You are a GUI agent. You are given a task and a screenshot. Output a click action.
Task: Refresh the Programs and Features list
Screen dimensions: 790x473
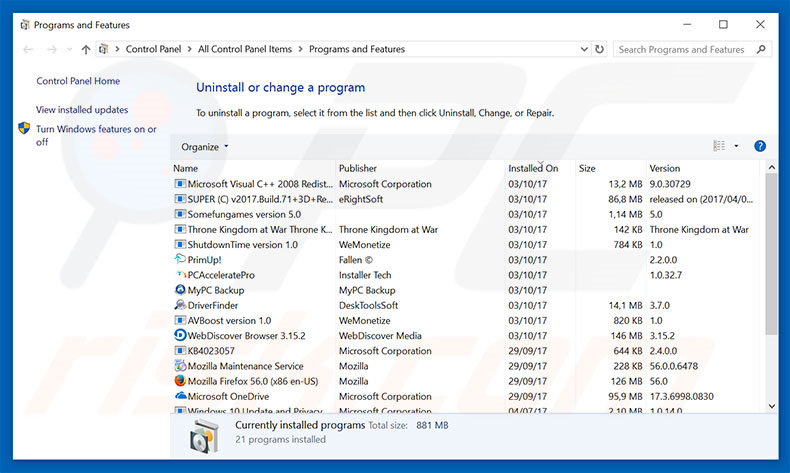click(x=599, y=49)
